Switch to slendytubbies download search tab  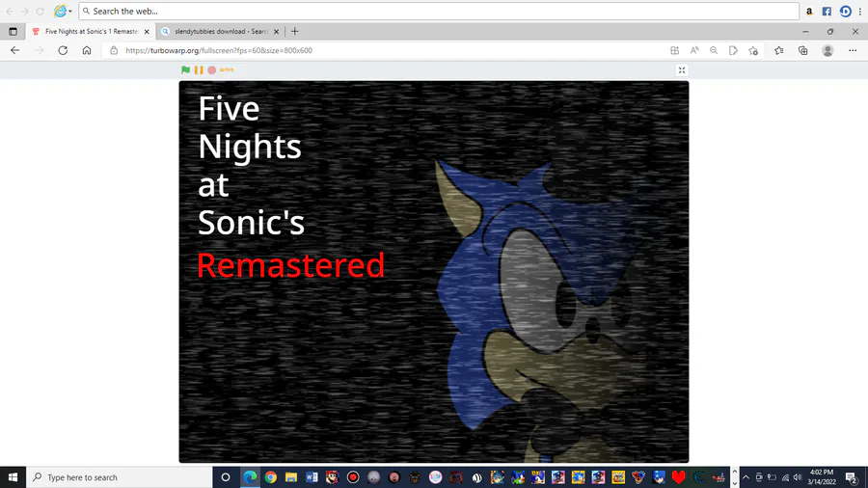click(220, 32)
